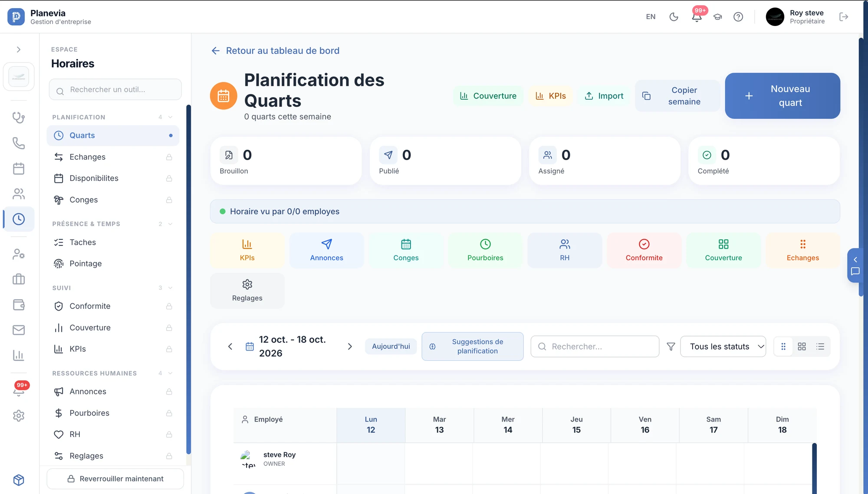Open the wallet icon in left rail
The image size is (868, 494).
click(x=19, y=304)
